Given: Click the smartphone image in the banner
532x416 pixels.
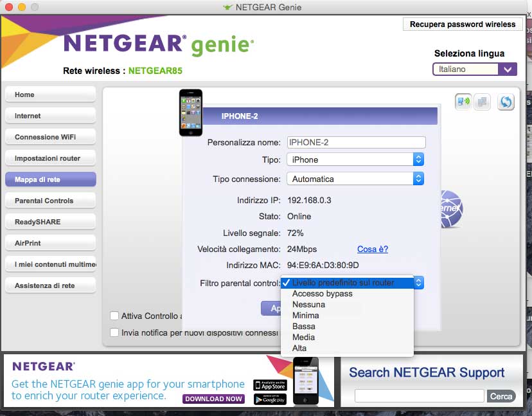Looking at the screenshot, I should pyautogui.click(x=306, y=381).
